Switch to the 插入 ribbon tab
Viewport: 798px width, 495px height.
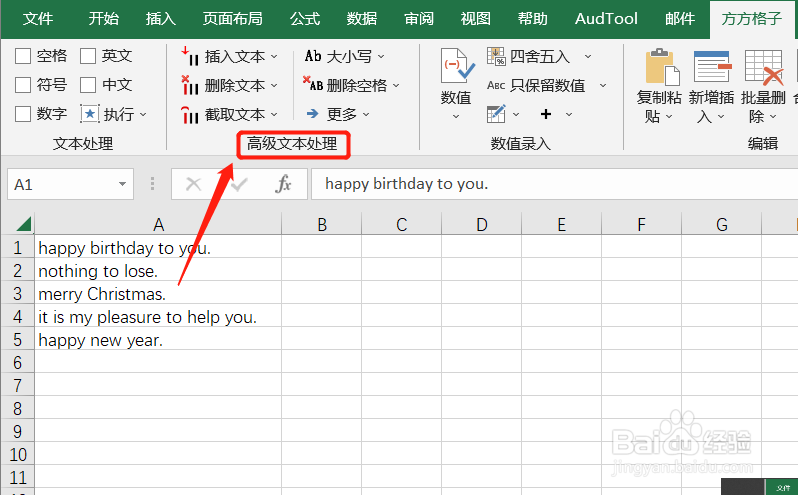161,19
